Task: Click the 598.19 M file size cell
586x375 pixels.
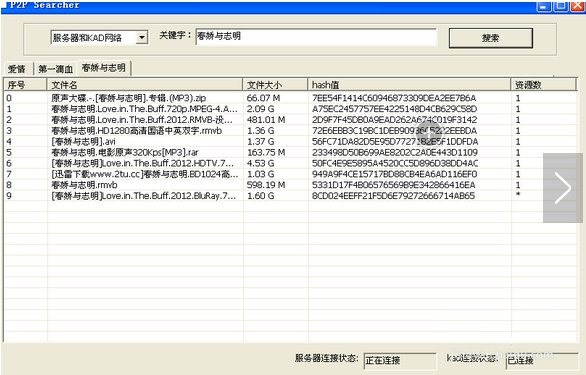Action: click(266, 185)
